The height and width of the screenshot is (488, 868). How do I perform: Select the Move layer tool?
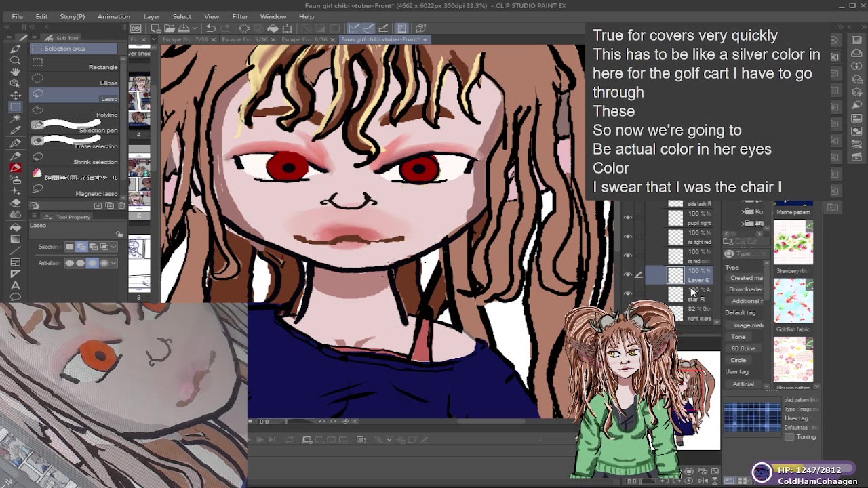pos(15,96)
